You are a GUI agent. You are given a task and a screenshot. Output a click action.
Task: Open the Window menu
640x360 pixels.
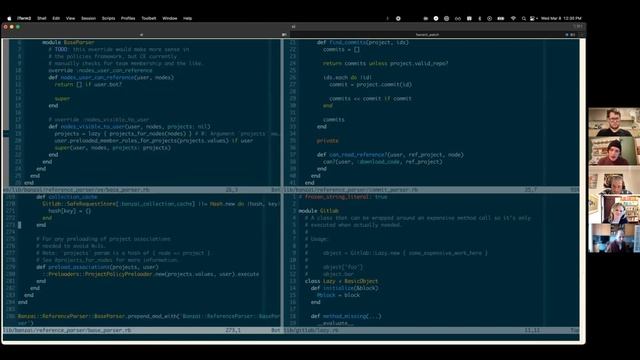point(170,18)
